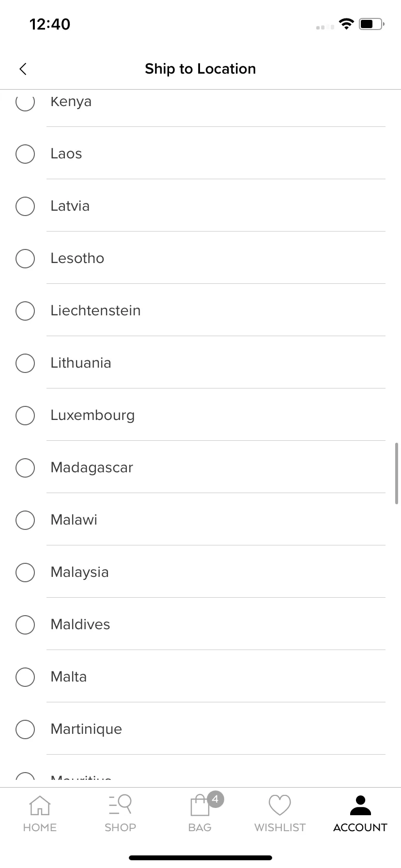The height and width of the screenshot is (868, 401).
Task: Go back using the back arrow
Action: (x=23, y=69)
